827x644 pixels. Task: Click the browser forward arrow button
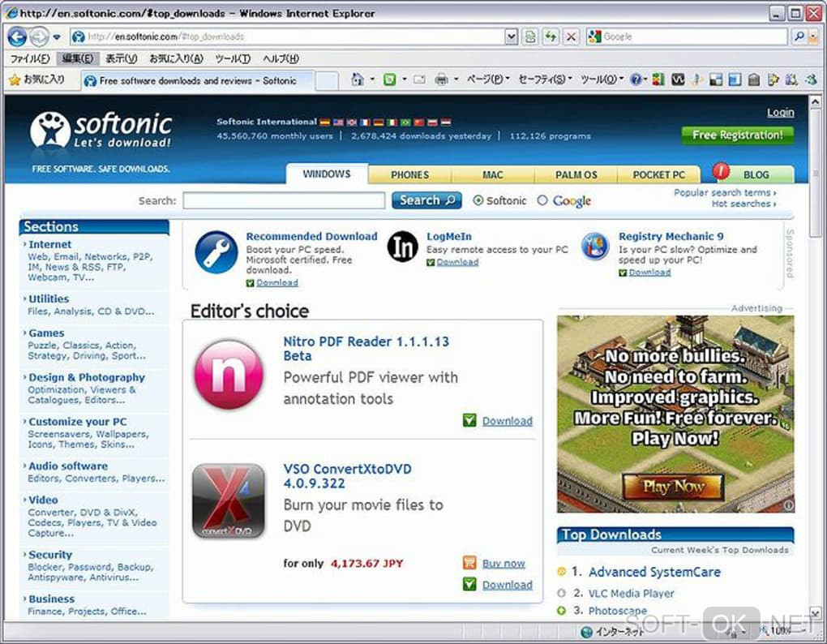click(38, 36)
